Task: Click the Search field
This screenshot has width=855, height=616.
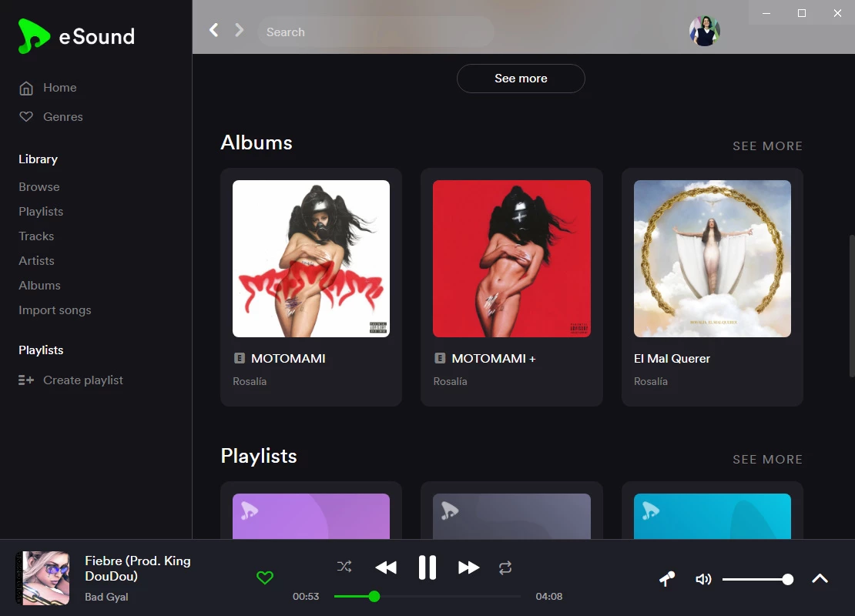Action: [376, 32]
